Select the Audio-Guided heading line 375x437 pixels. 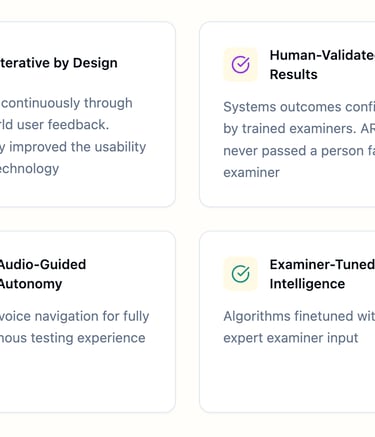(x=43, y=265)
